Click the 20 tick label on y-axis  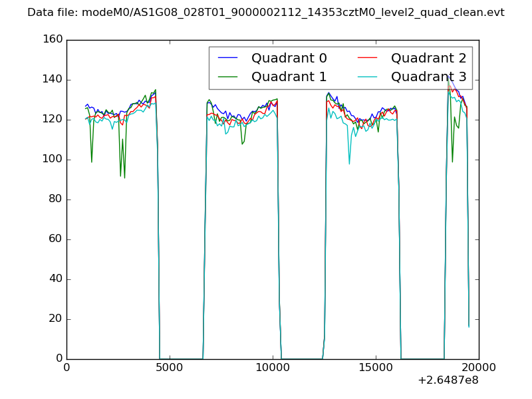(57, 319)
